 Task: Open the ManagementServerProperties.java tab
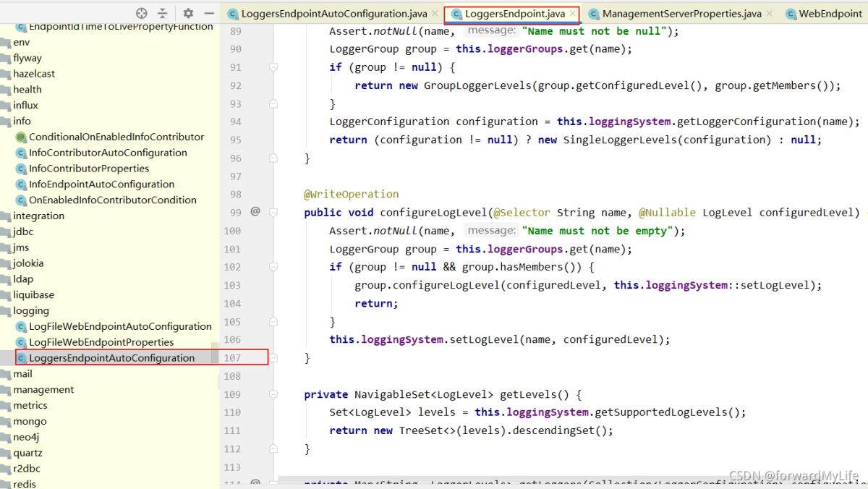click(x=681, y=14)
